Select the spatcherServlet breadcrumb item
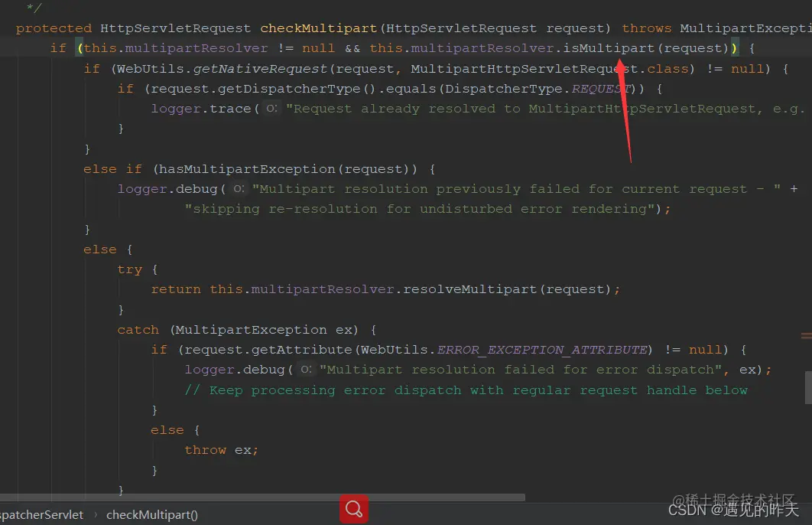 41,514
